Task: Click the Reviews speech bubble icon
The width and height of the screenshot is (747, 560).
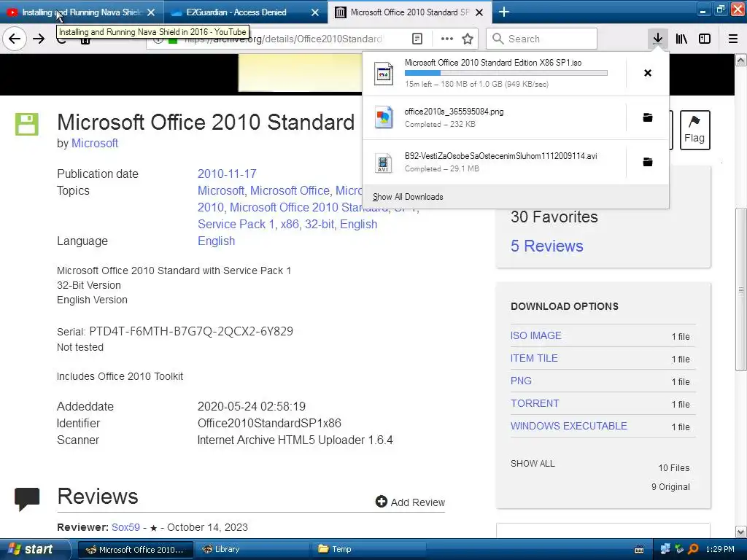Action: coord(27,499)
